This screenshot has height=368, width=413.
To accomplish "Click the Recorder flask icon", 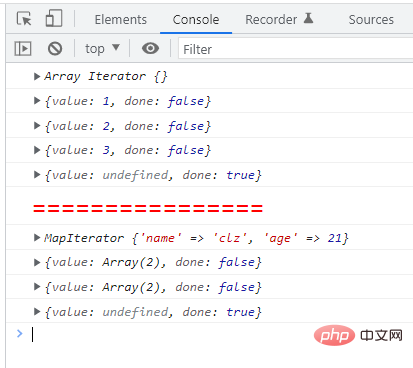I will click(309, 18).
